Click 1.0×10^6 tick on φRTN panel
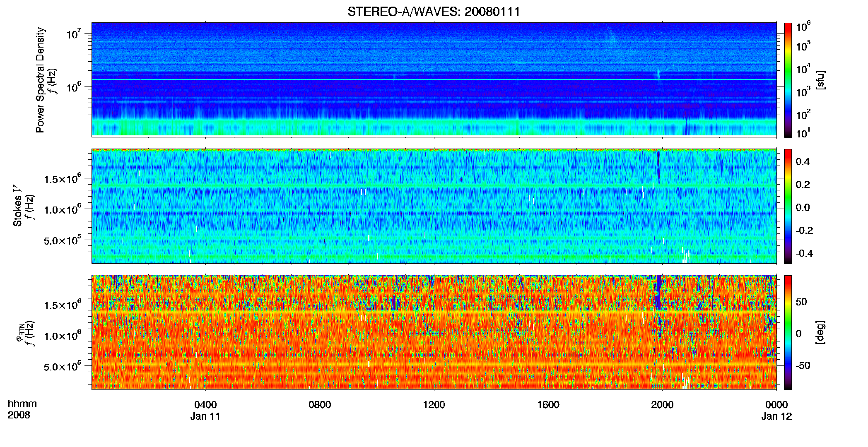This screenshot has width=868, height=447. pos(63,336)
